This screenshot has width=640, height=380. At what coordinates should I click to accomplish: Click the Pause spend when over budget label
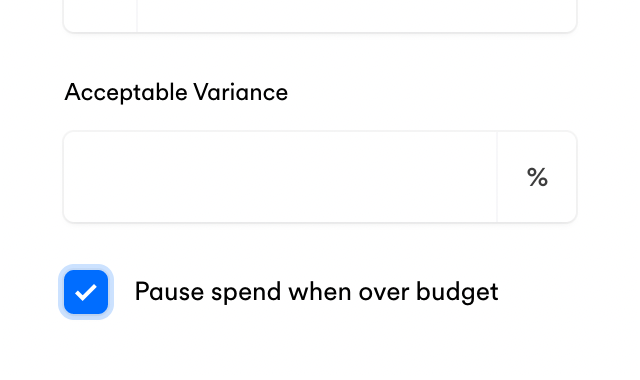[316, 292]
